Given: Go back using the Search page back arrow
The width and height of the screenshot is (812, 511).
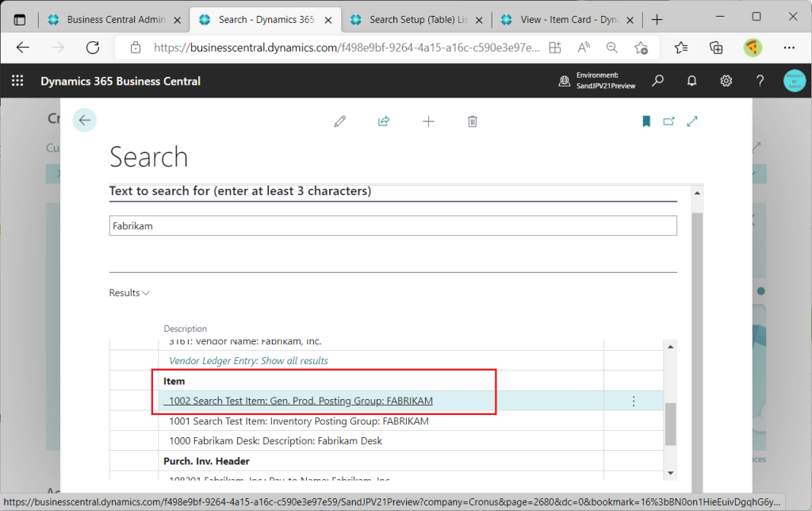Looking at the screenshot, I should (84, 121).
